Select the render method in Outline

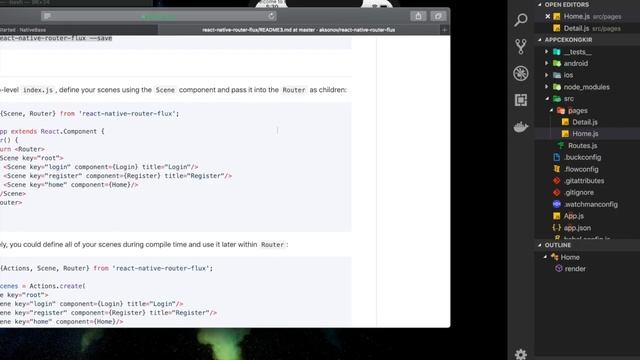pyautogui.click(x=575, y=269)
